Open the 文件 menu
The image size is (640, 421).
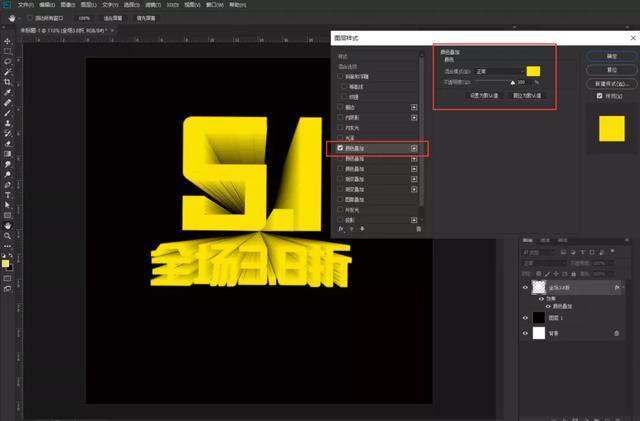[26, 4]
